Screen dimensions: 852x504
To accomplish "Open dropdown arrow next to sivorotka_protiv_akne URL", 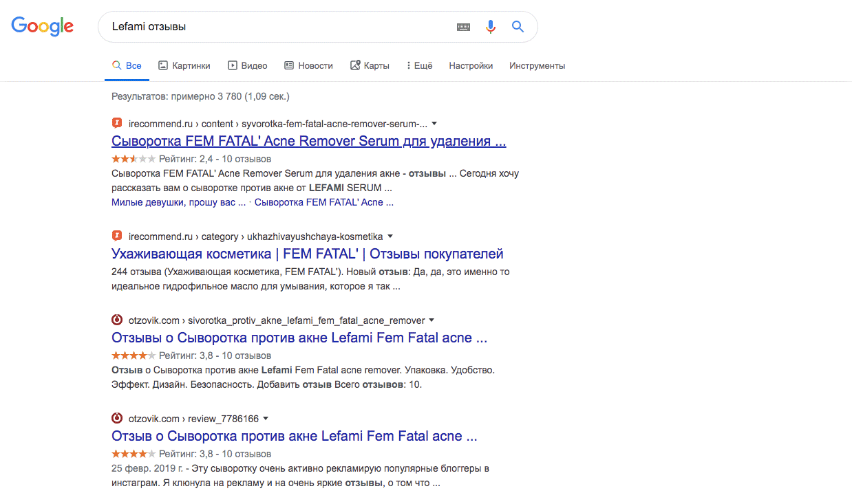I will click(432, 320).
